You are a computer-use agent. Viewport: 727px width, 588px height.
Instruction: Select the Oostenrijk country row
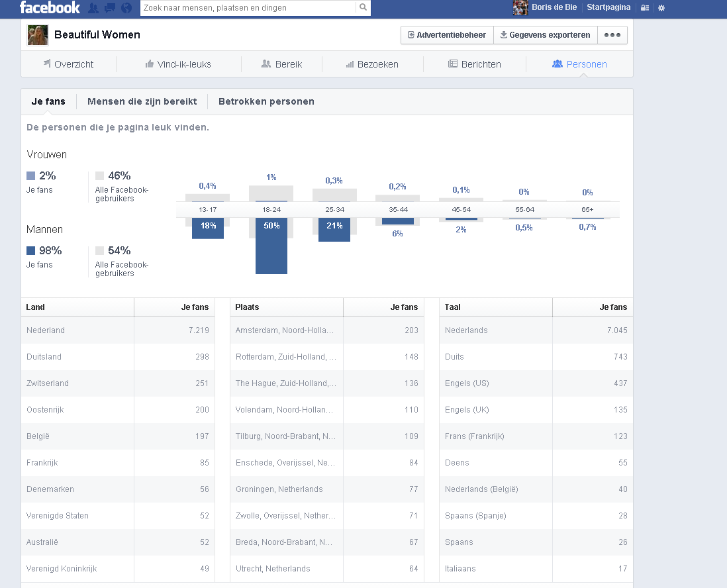click(x=118, y=409)
